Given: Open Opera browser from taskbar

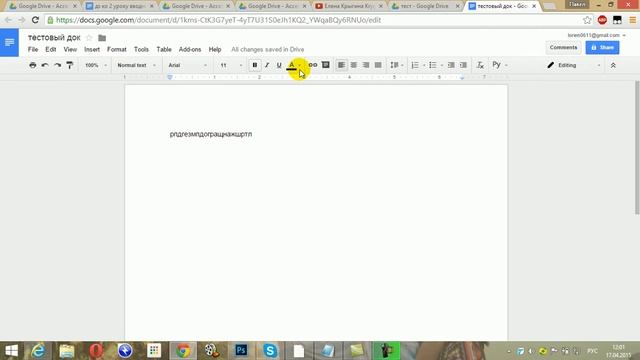Looking at the screenshot, I should click(x=96, y=351).
